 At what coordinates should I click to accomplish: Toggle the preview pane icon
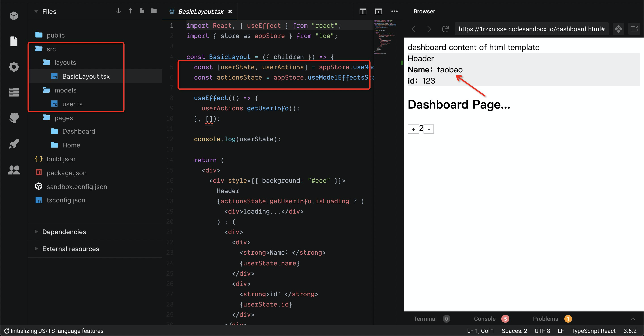pyautogui.click(x=378, y=11)
